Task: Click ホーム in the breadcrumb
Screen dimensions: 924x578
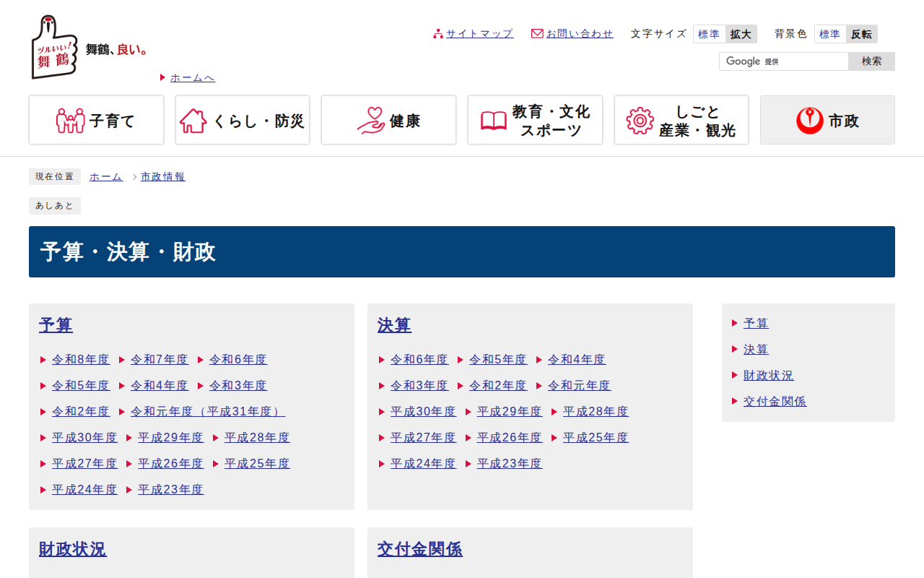Action: (x=106, y=176)
